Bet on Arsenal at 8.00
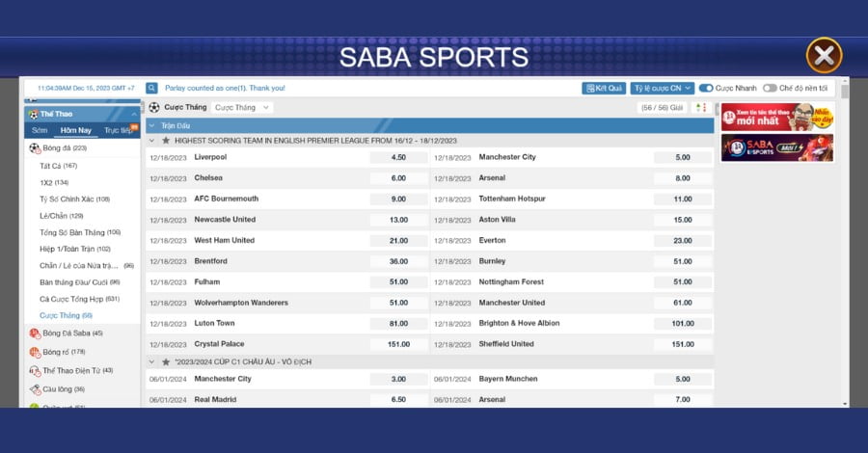Screen dimensions: 868x453 click(683, 178)
